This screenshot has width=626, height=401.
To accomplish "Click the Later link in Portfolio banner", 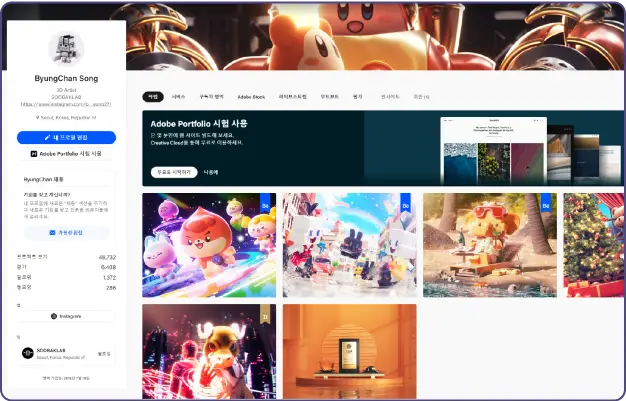I will tap(211, 172).
